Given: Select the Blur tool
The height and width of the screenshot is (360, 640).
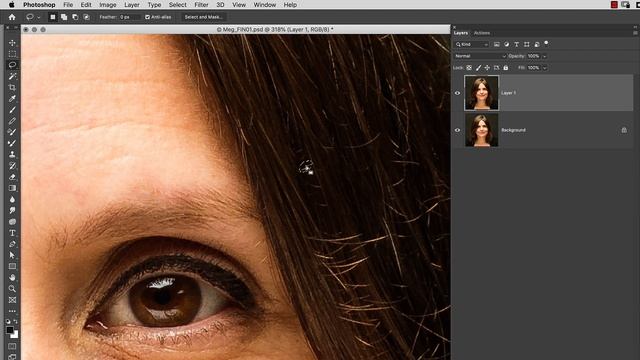Looking at the screenshot, I should [12, 199].
